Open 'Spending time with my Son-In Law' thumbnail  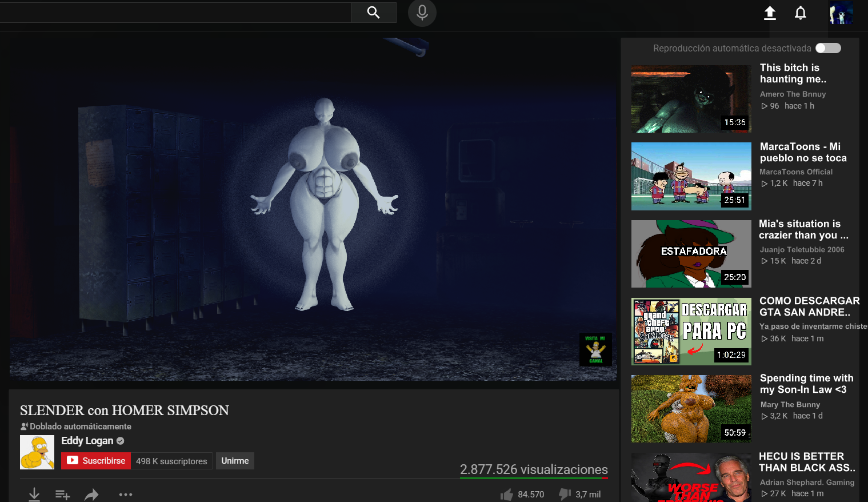(691, 409)
